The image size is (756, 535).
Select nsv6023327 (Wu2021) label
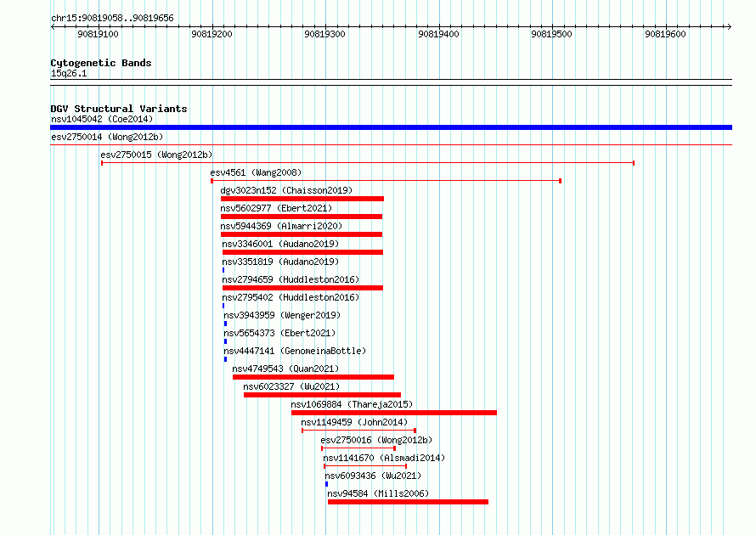pos(291,386)
